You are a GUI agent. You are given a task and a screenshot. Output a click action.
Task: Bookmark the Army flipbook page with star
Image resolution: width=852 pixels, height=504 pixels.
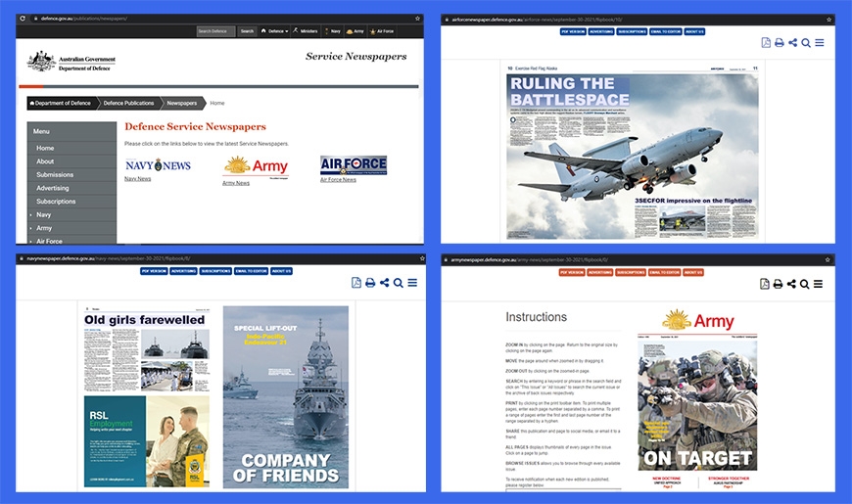[828, 259]
